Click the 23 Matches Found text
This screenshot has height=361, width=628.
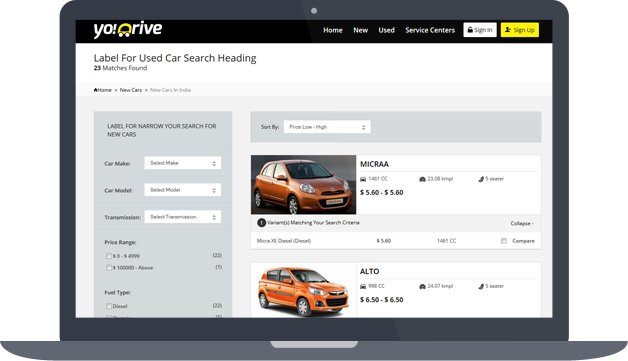(120, 68)
